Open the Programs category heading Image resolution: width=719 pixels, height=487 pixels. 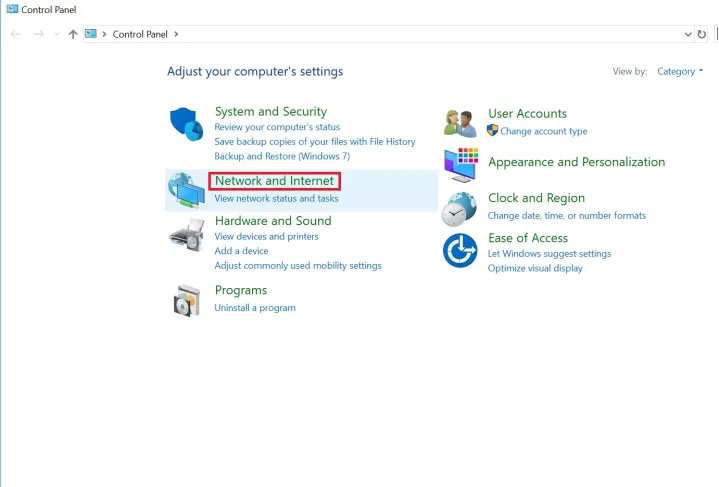241,290
